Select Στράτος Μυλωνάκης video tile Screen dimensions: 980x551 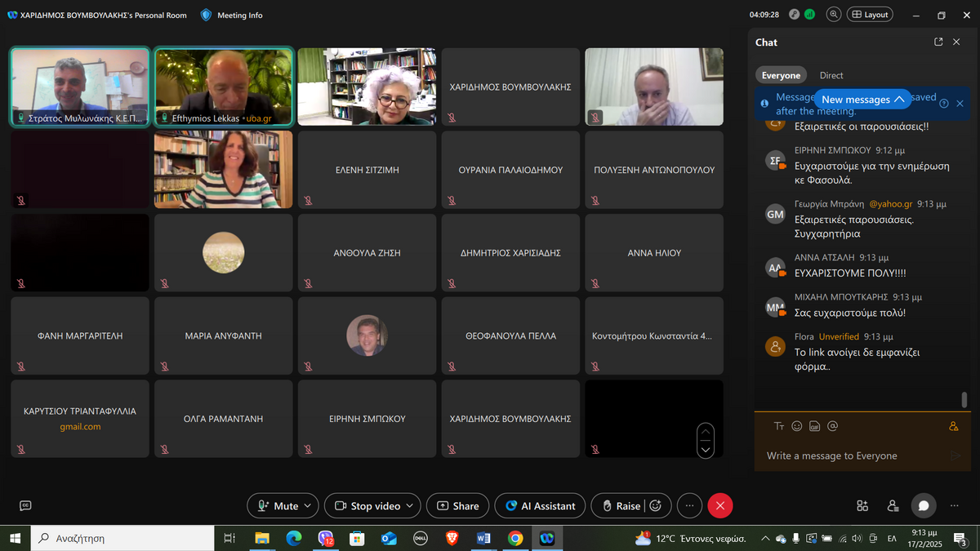coord(80,87)
